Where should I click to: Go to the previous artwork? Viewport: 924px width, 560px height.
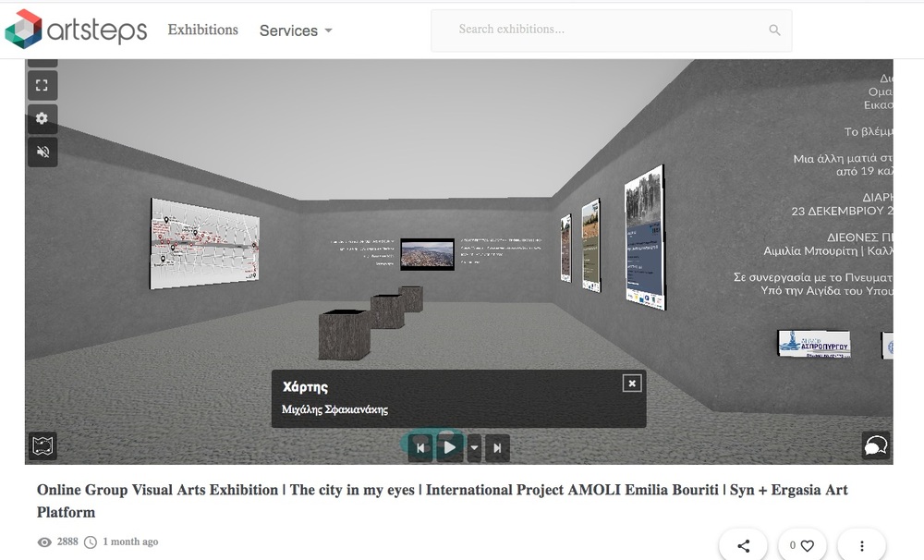420,448
